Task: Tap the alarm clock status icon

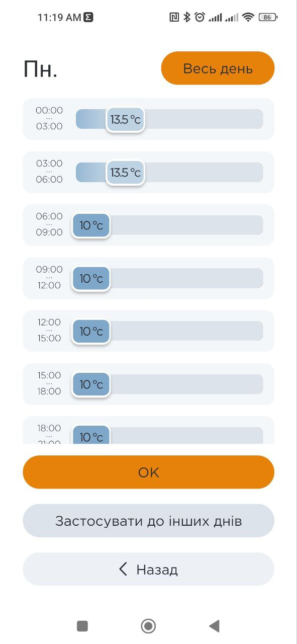Action: (200, 17)
